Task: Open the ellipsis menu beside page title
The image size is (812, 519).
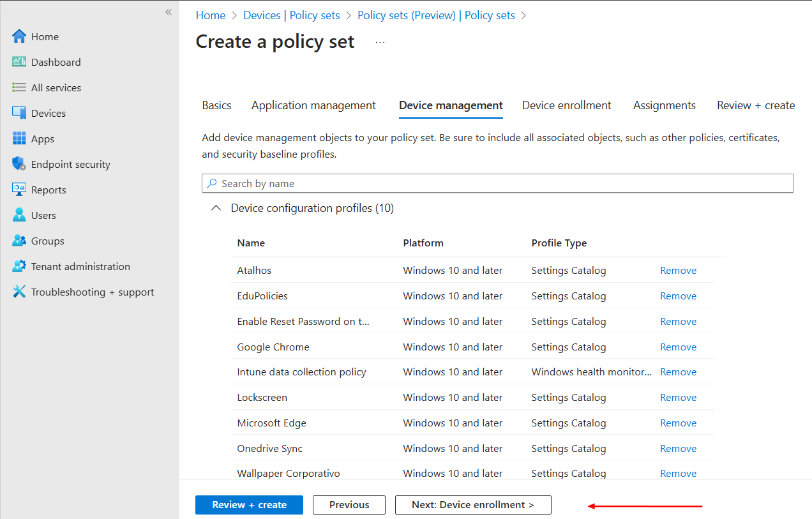Action: tap(380, 42)
